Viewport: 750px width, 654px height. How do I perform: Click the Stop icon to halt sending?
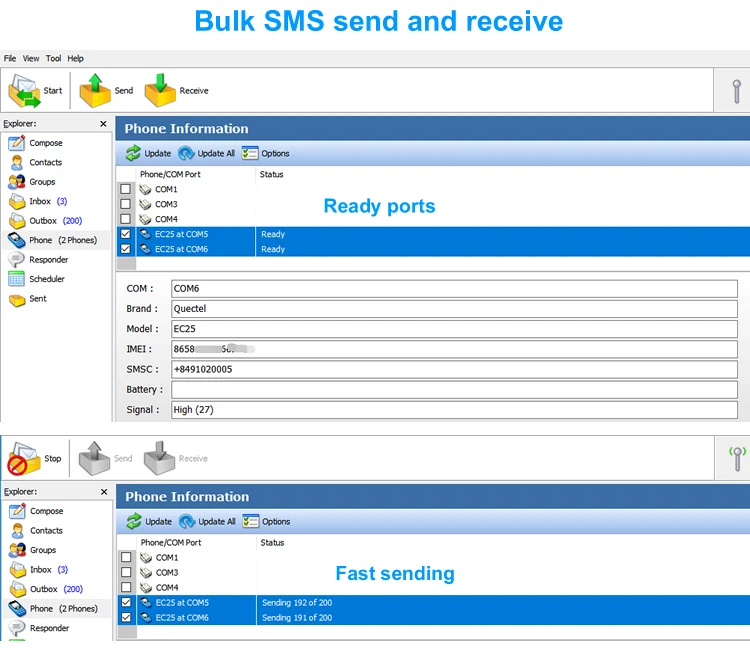[24, 459]
